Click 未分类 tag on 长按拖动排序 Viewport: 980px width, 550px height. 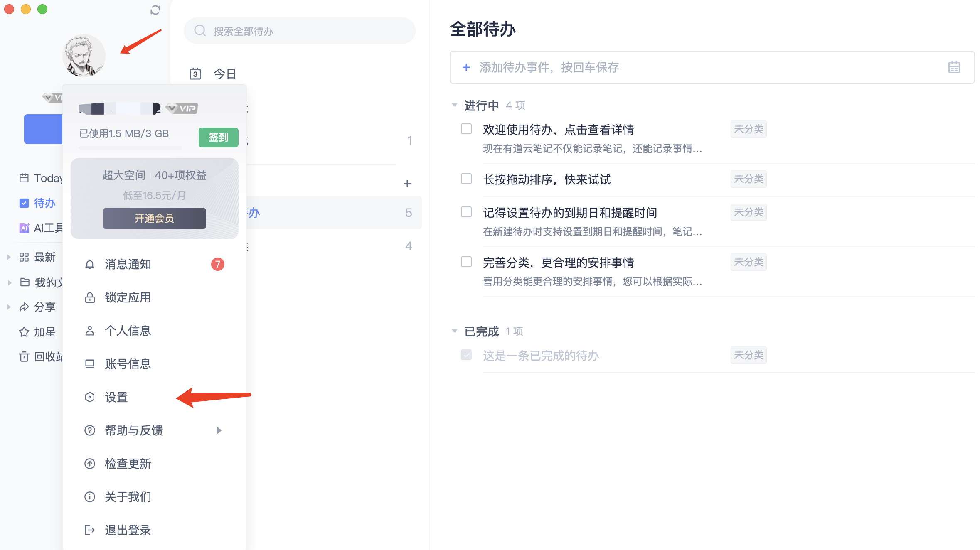click(749, 179)
